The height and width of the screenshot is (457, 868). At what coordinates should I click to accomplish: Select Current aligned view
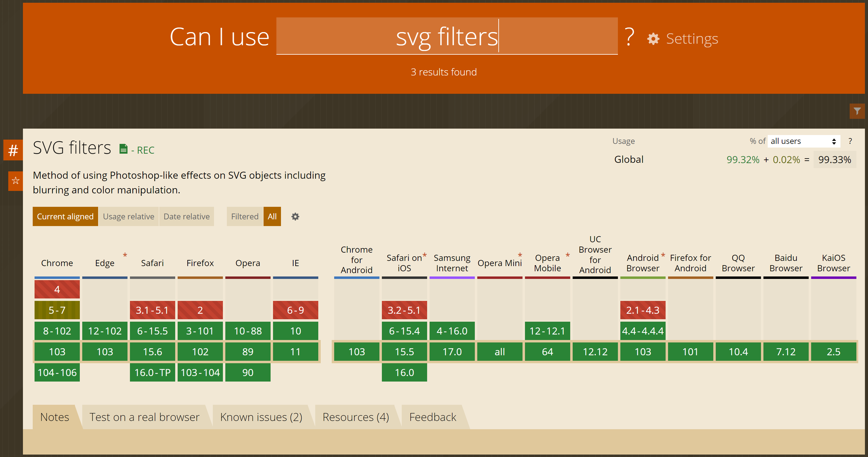tap(65, 217)
